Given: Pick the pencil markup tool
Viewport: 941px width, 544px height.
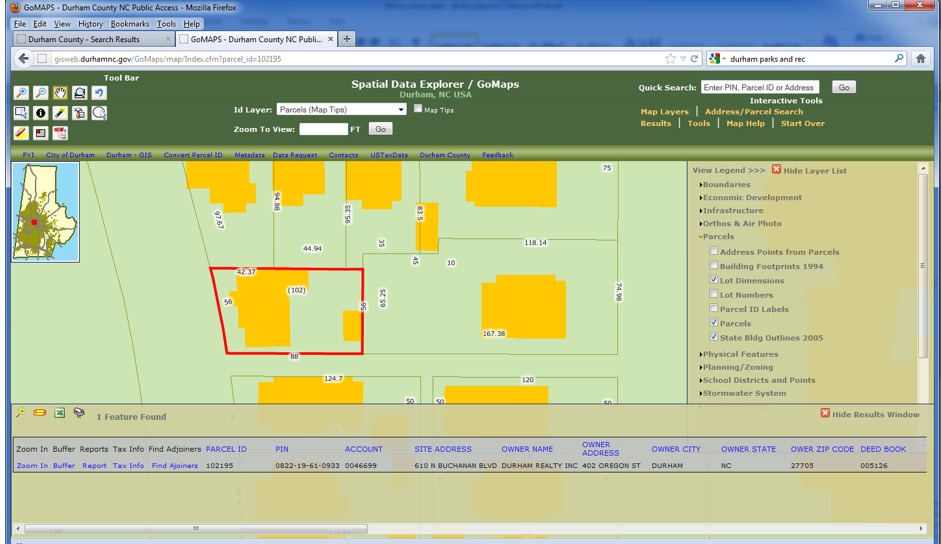Looking at the screenshot, I should pyautogui.click(x=60, y=113).
